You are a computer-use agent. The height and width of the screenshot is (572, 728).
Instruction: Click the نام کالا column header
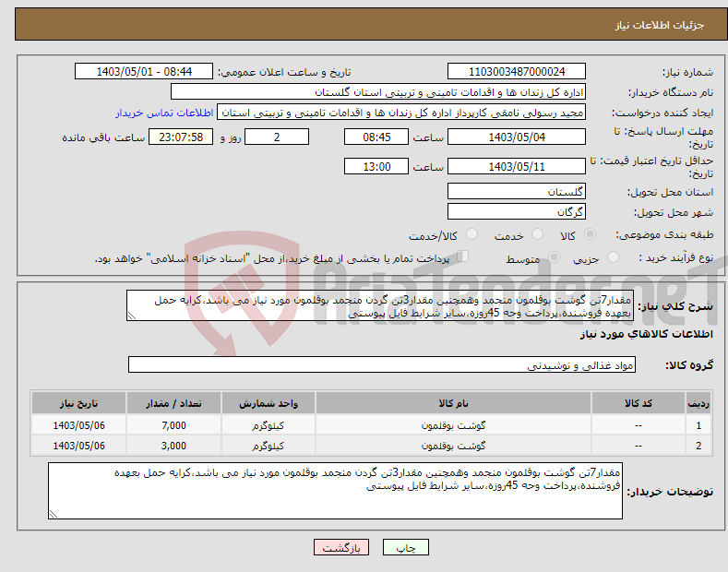point(453,403)
